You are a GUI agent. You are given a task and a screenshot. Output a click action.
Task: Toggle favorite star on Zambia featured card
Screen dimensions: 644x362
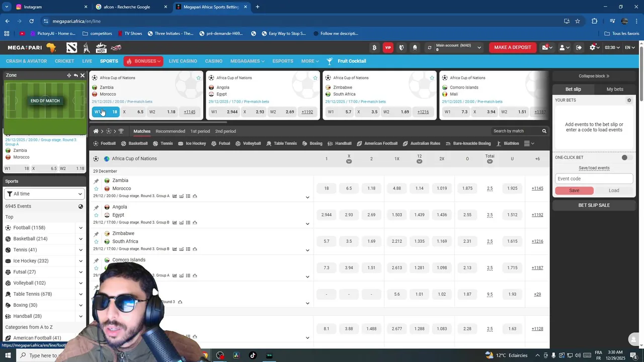(x=198, y=78)
